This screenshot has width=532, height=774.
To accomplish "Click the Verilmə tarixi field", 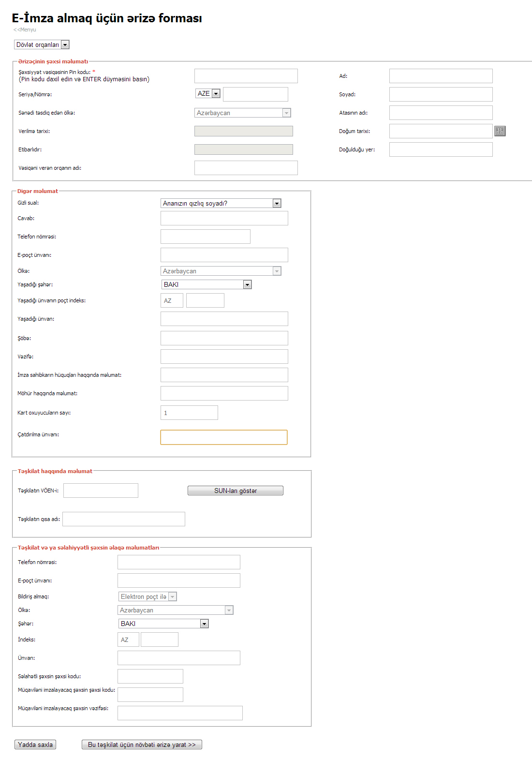I will coord(244,131).
